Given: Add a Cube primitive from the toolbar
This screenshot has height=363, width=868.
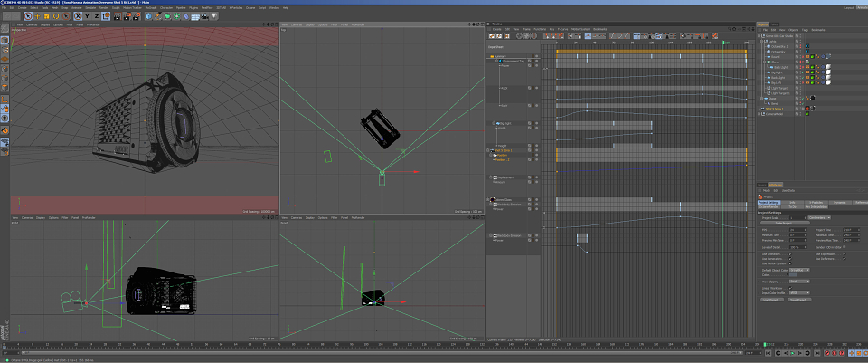Looking at the screenshot, I should [x=148, y=16].
